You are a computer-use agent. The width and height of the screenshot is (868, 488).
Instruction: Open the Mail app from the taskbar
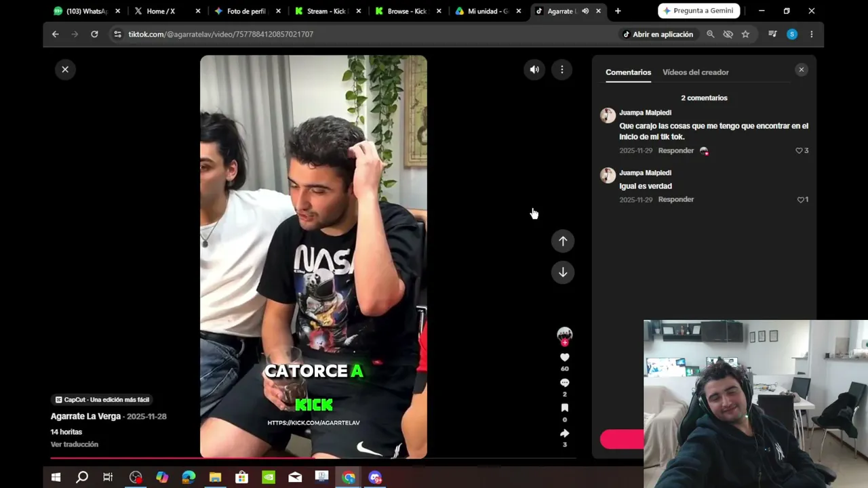295,477
